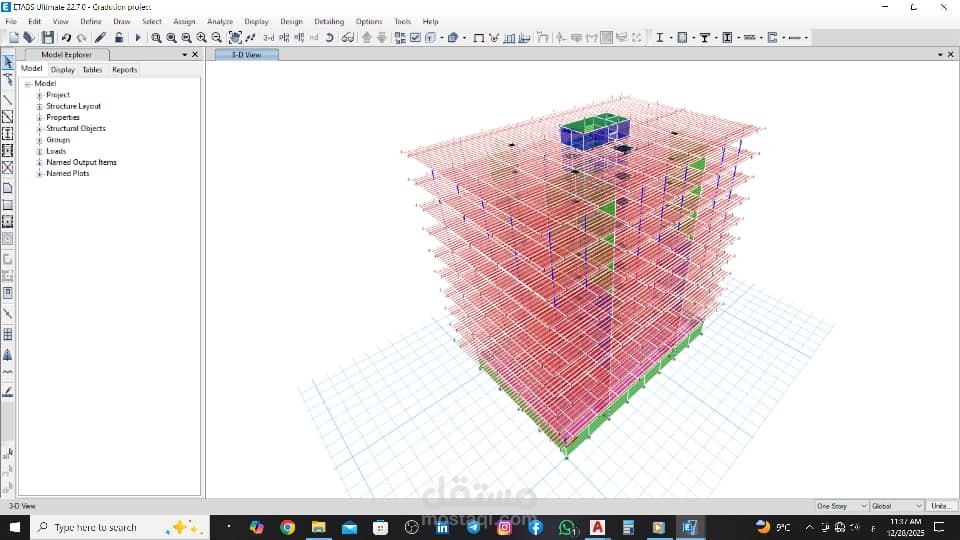
Task: Open the Tools menu
Action: point(402,21)
